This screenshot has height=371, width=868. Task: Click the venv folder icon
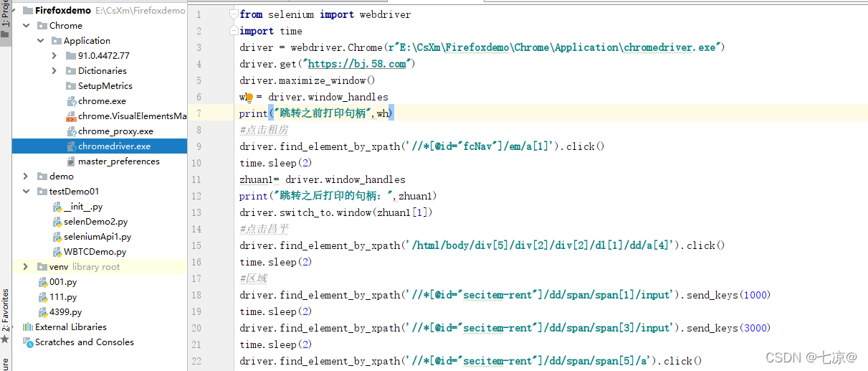tap(43, 267)
